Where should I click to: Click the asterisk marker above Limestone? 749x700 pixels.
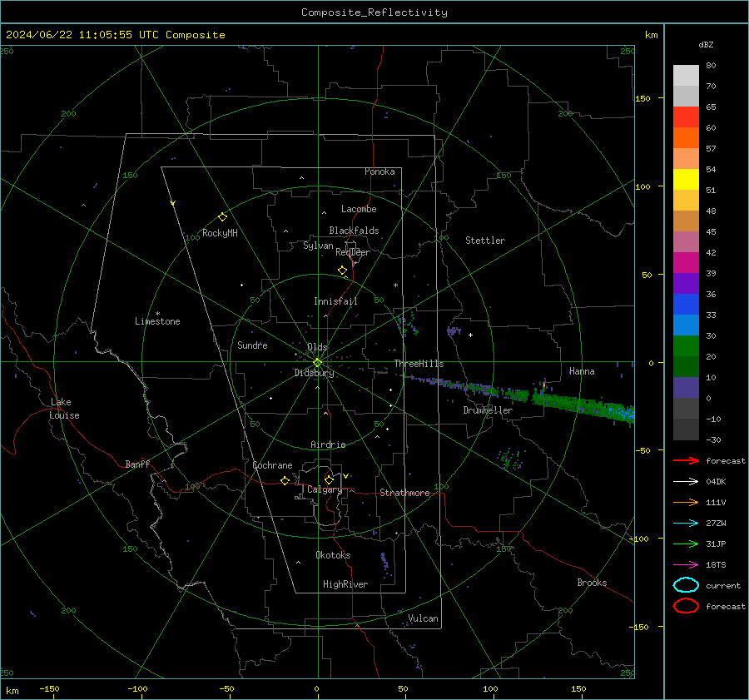click(157, 314)
